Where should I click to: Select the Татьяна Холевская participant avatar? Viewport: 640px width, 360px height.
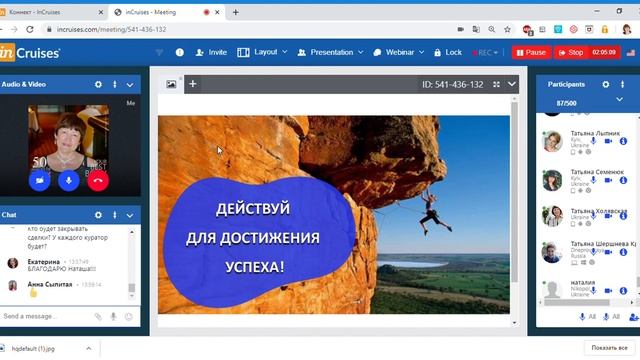pyautogui.click(x=552, y=216)
